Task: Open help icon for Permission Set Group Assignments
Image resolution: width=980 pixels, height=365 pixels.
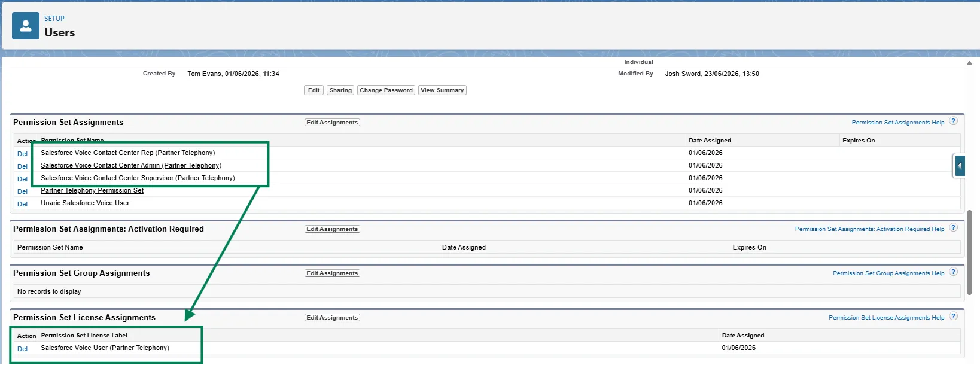Action: (x=954, y=272)
